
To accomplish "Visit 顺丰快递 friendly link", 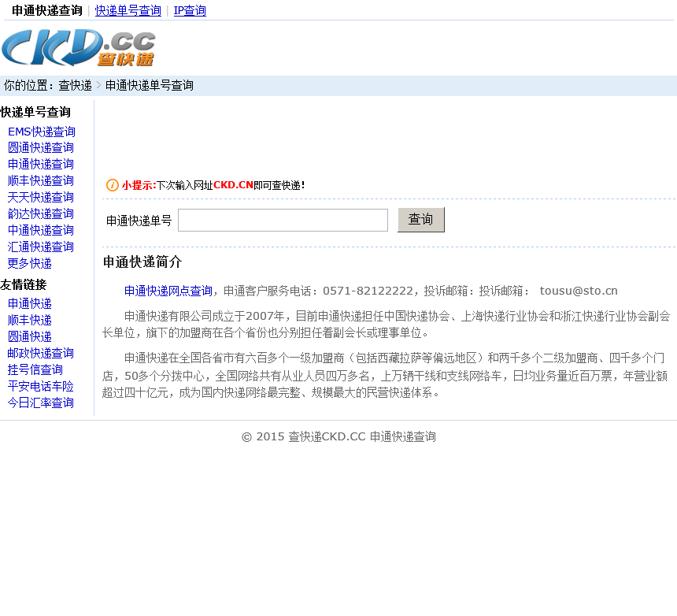I will (x=30, y=320).
